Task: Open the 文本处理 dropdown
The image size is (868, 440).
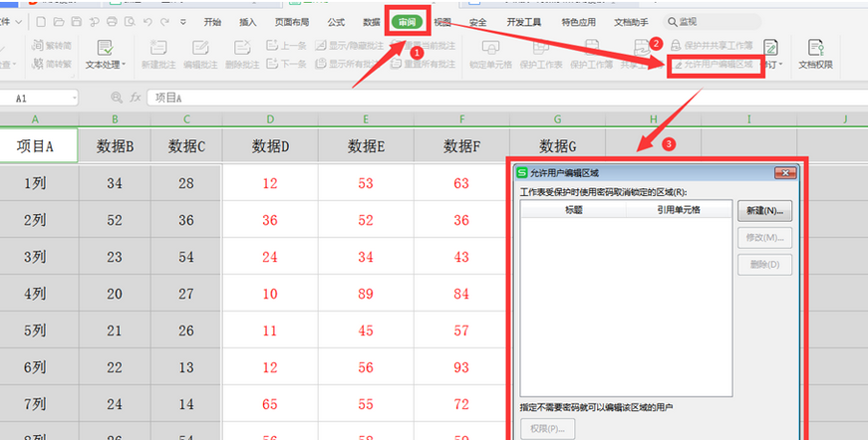Action: click(x=106, y=55)
